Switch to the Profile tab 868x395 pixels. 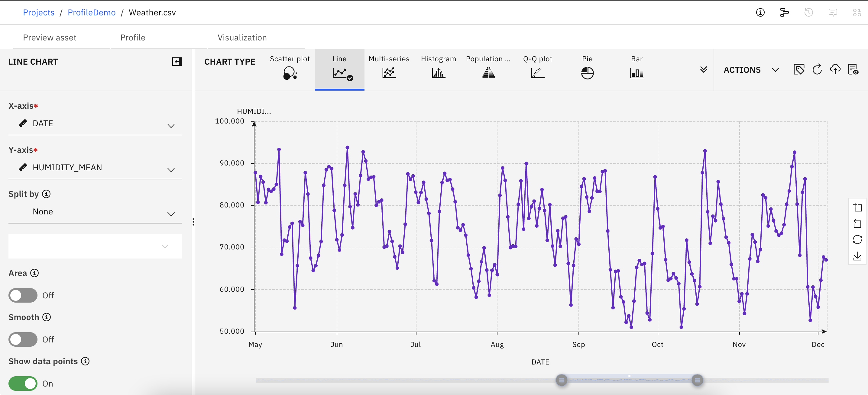click(132, 37)
